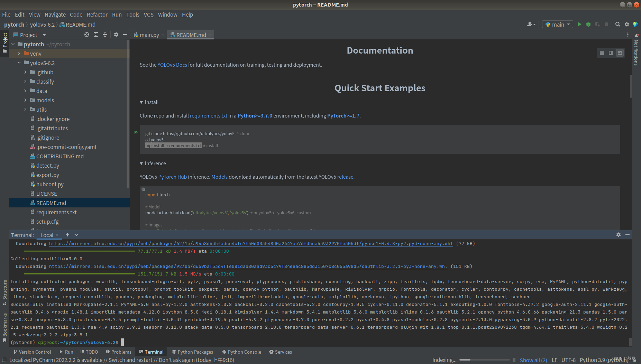Open Structure side tool window
The height and width of the screenshot is (364, 641).
coord(5,292)
